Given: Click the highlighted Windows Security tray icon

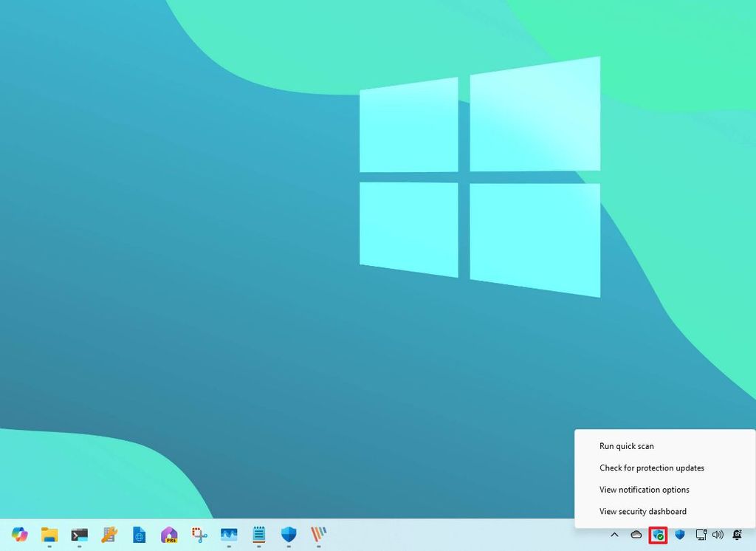Looking at the screenshot, I should click(x=657, y=535).
